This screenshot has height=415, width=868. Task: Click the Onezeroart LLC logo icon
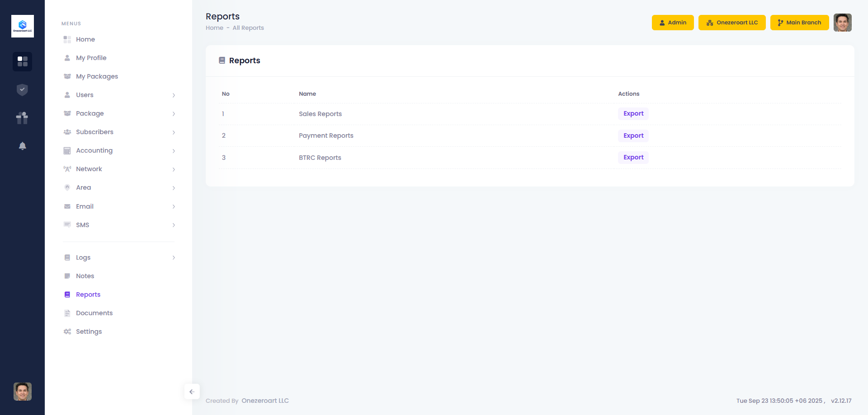click(x=22, y=26)
